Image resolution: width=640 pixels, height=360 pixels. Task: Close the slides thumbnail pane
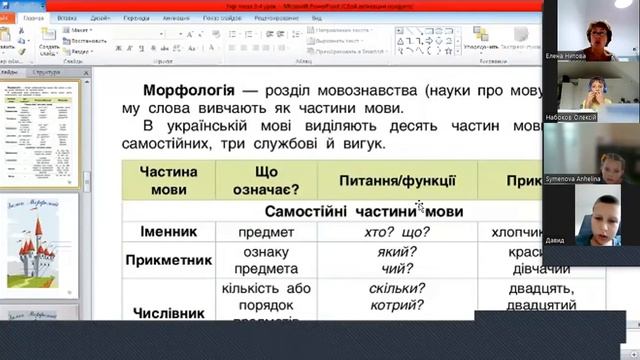(86, 73)
